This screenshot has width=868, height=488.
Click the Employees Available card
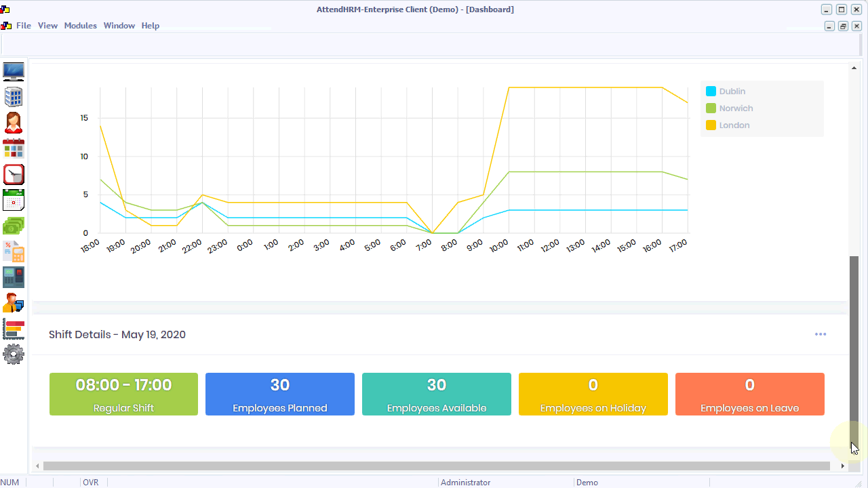pos(437,394)
